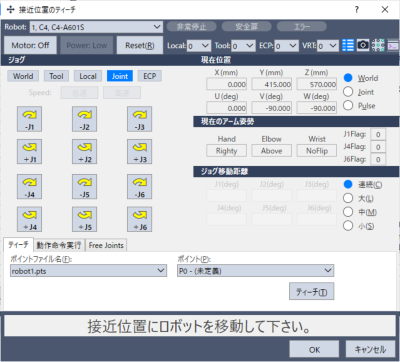The width and height of the screenshot is (400, 362).
Task: Select the 大(L) long jog distance
Action: point(348,198)
